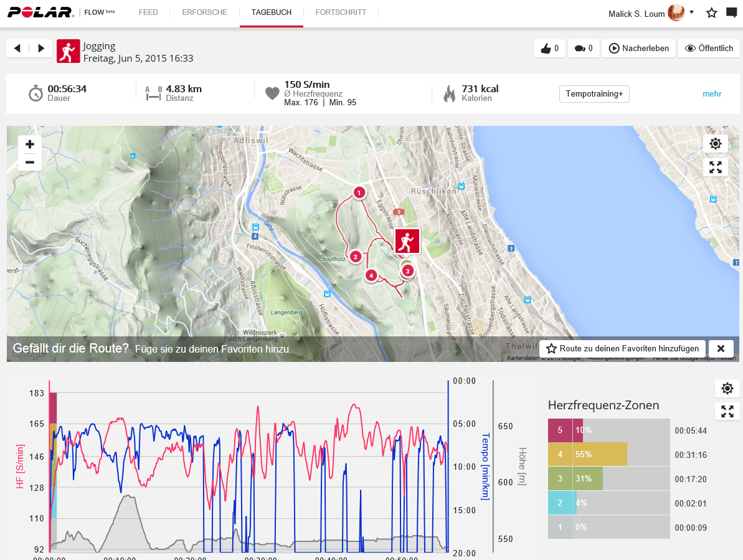Click the thumbs-up like button
743x560 pixels.
(x=549, y=49)
